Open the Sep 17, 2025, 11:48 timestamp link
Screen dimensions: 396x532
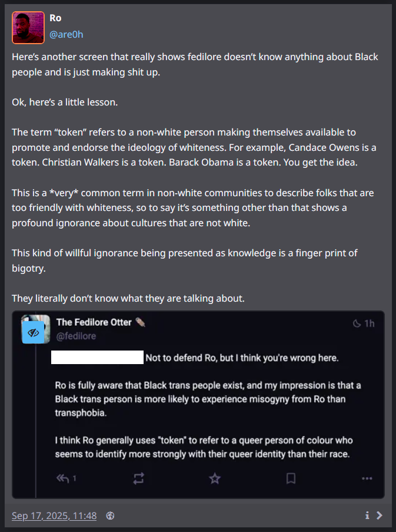pyautogui.click(x=54, y=516)
